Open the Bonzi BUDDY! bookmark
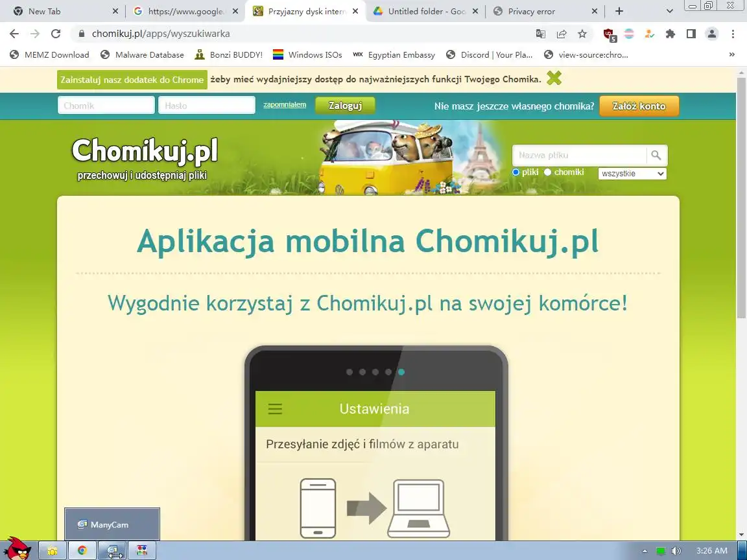 tap(229, 54)
